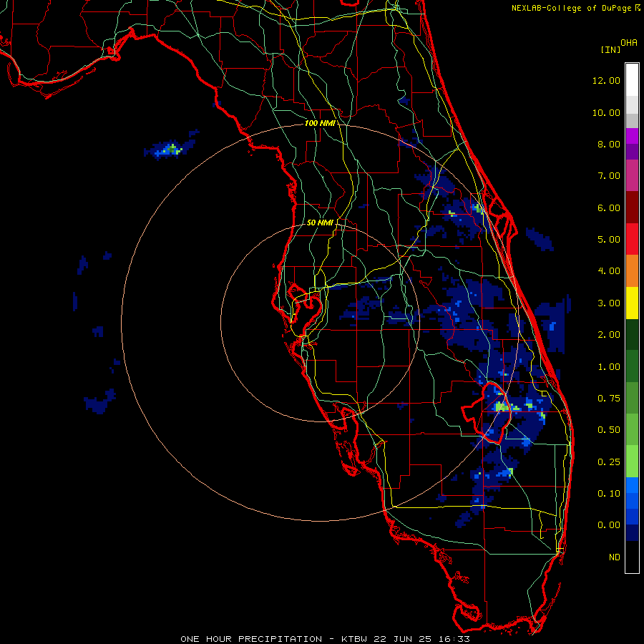Click the 10.00 legend value
This screenshot has height=644, width=644.
(x=606, y=112)
